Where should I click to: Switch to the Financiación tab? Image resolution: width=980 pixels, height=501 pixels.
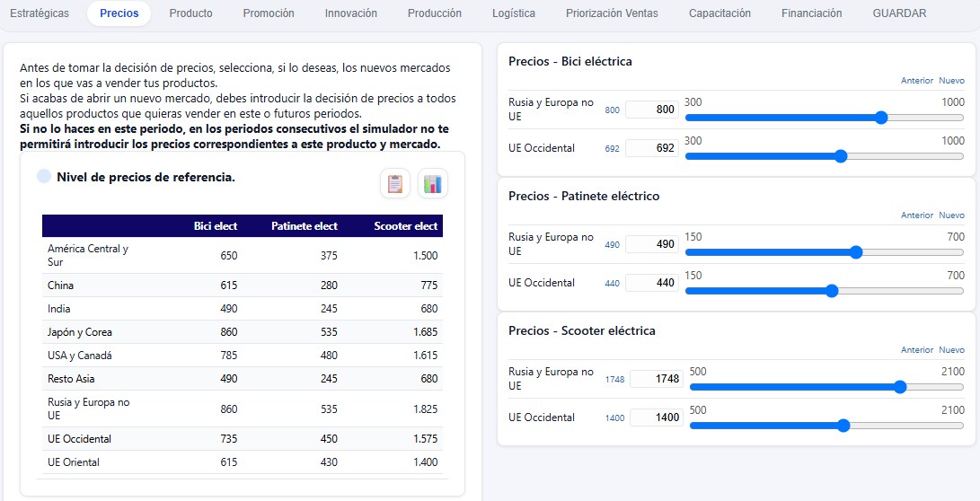(812, 13)
